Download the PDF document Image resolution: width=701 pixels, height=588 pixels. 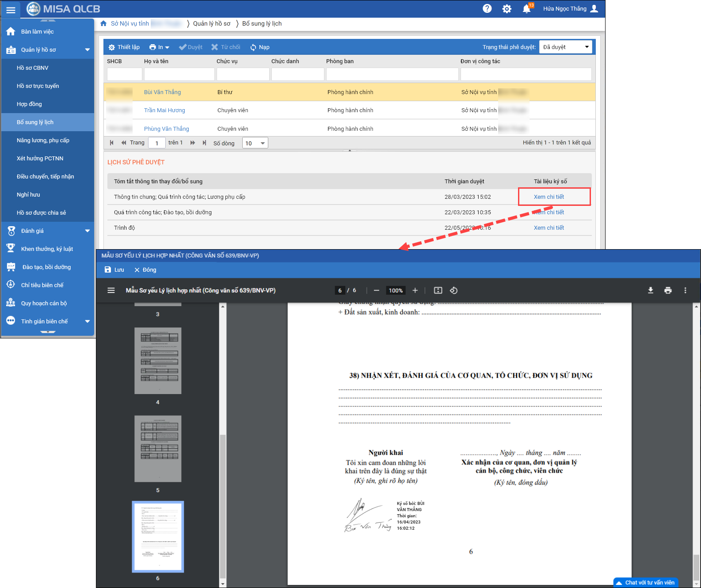click(651, 290)
